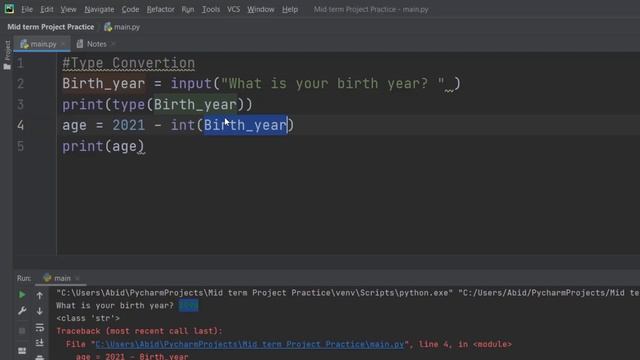
Task: Click scroll to end icon in console
Action: 40,343
